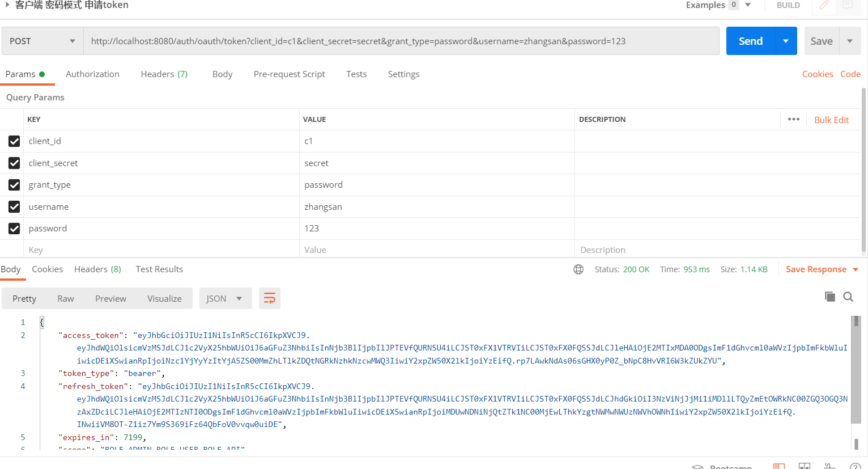
Task: Select the Params tab
Action: [x=25, y=74]
